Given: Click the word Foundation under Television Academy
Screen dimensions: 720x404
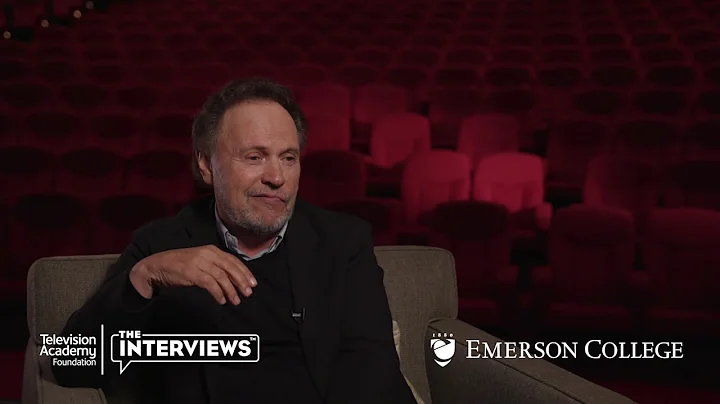Looking at the screenshot, I should [74, 362].
